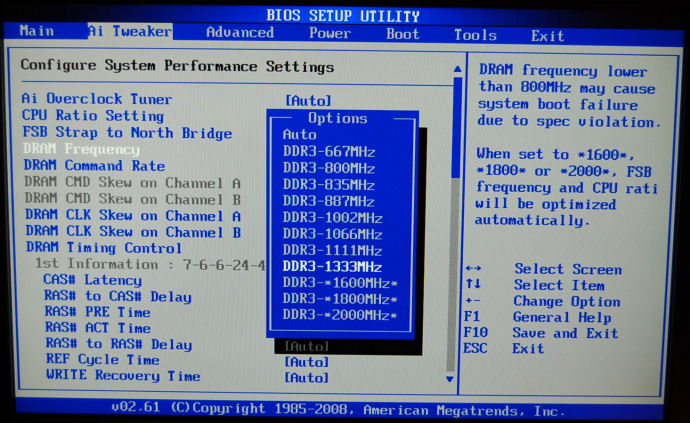Select DRAM CLK Skew on Channel A
The width and height of the screenshot is (690, 423).
pos(133,215)
